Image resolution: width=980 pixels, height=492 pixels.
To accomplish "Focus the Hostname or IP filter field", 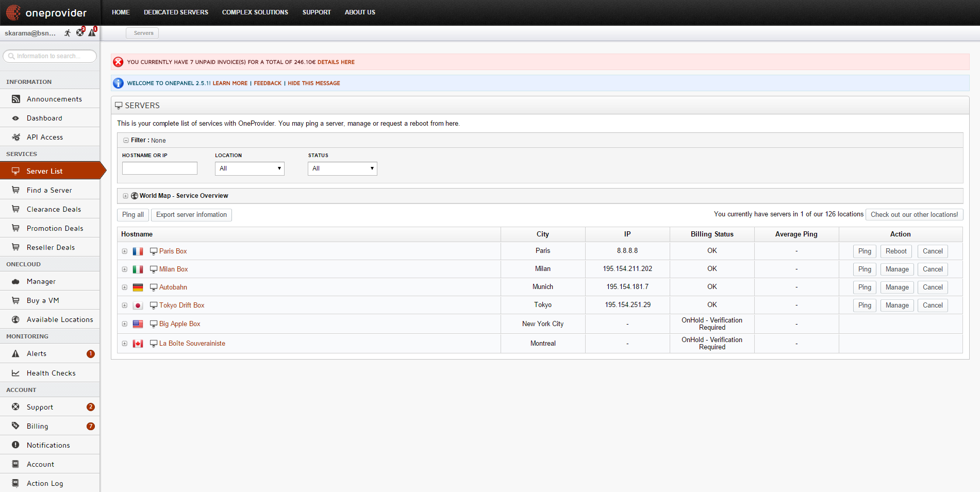I will (x=160, y=168).
